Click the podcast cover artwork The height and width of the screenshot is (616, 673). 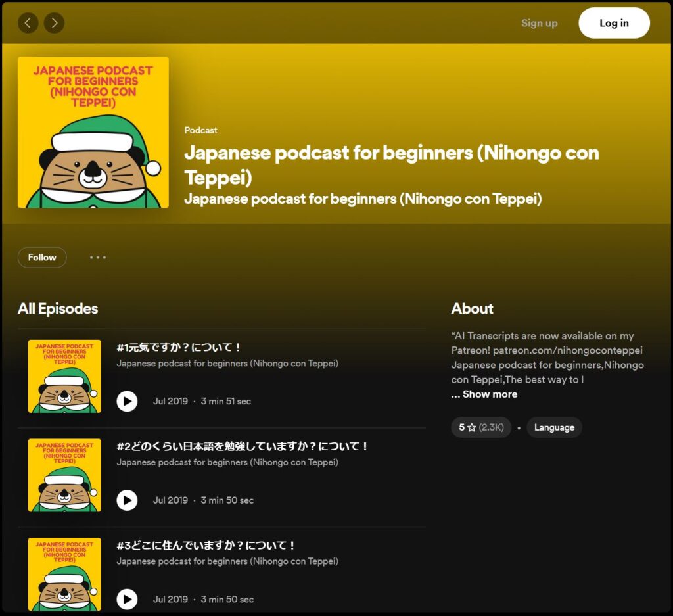tap(93, 132)
